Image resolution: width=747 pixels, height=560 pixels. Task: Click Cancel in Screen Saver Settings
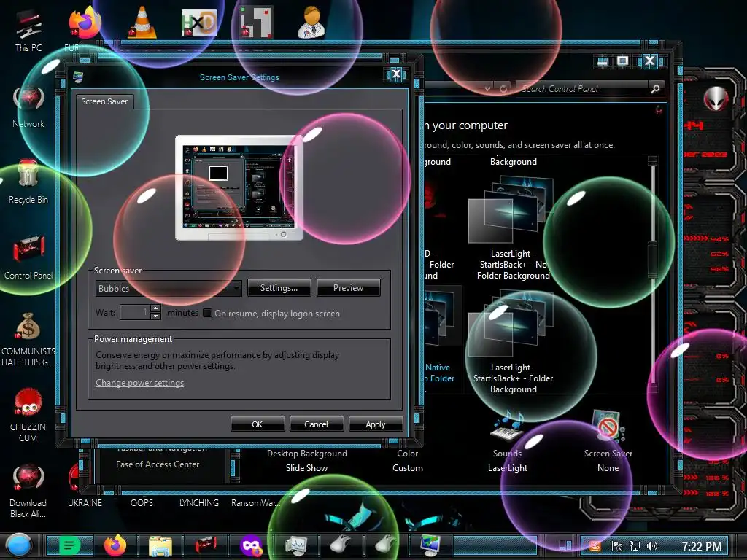317,424
